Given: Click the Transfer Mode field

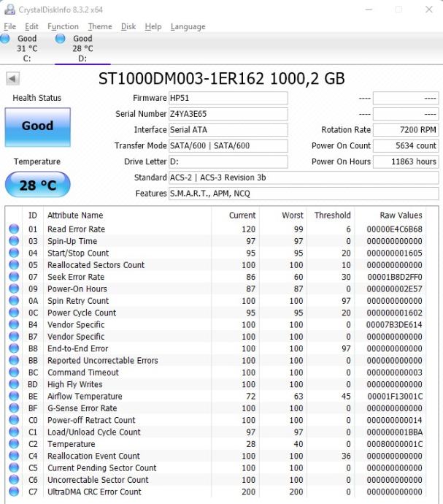Looking at the screenshot, I should [x=228, y=145].
